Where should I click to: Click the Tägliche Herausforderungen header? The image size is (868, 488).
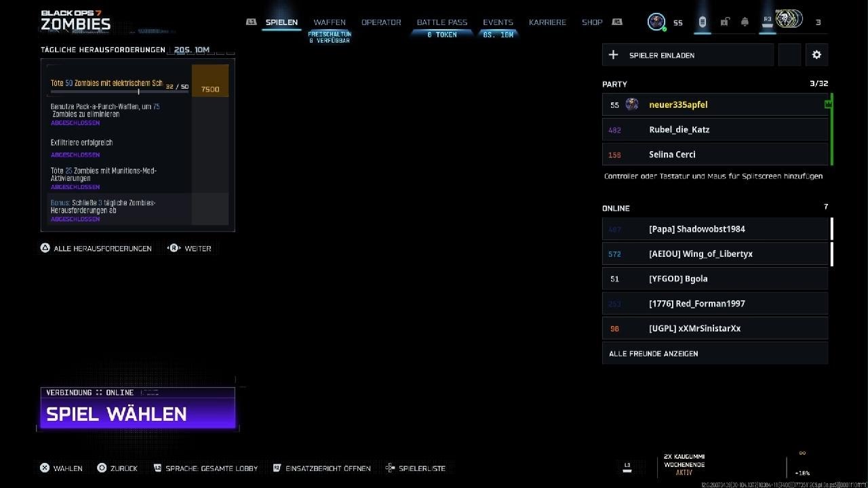(102, 49)
